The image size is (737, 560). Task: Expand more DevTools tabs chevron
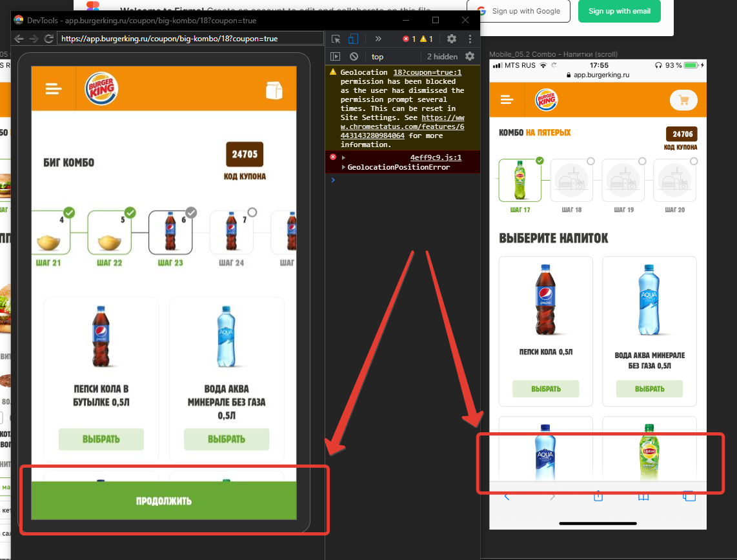point(378,39)
